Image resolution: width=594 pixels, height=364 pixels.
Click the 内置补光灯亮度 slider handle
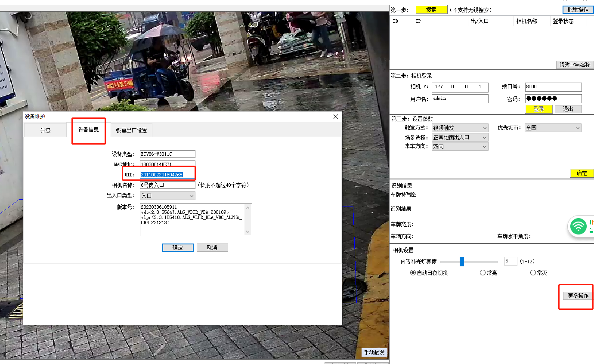pos(461,262)
